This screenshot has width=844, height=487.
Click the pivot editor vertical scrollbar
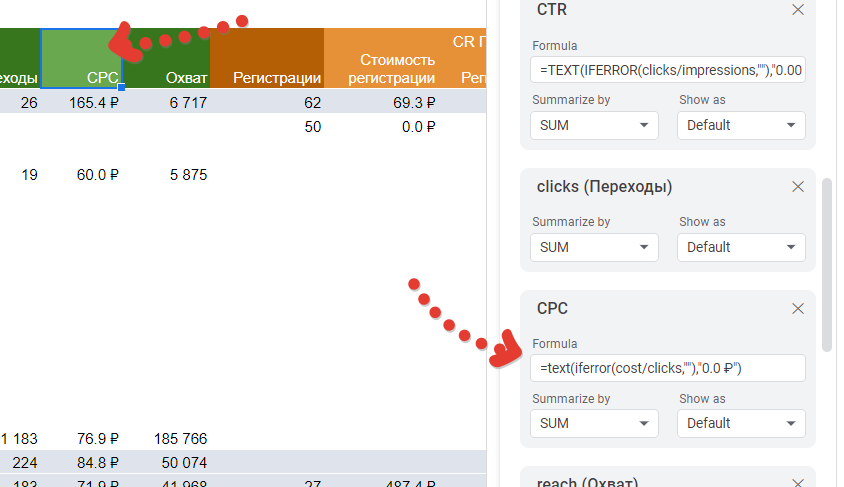click(826, 265)
